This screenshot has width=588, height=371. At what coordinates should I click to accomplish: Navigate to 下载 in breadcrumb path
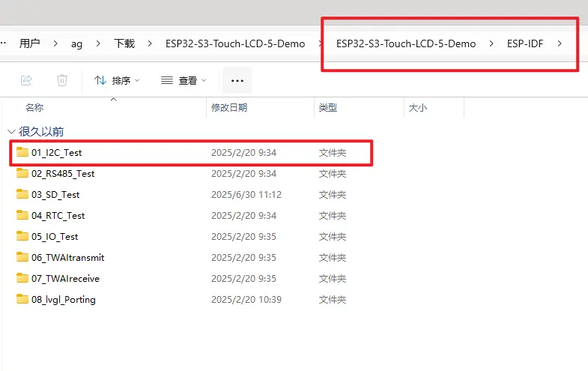(x=124, y=43)
